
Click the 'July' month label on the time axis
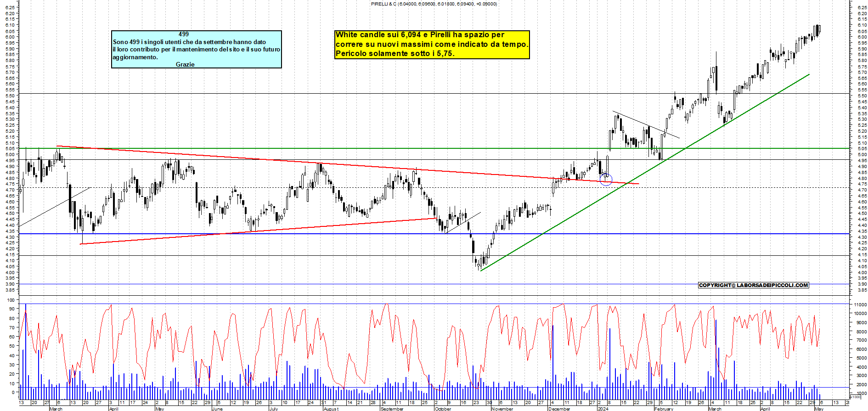click(273, 409)
